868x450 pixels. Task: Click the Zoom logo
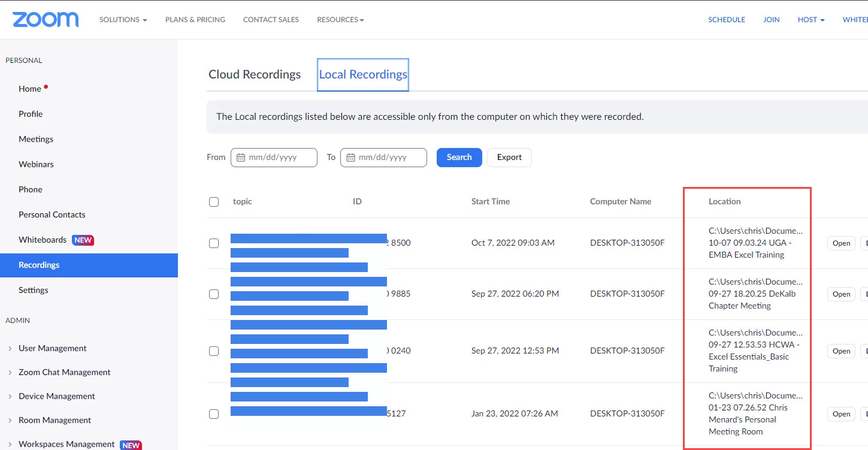(x=46, y=19)
